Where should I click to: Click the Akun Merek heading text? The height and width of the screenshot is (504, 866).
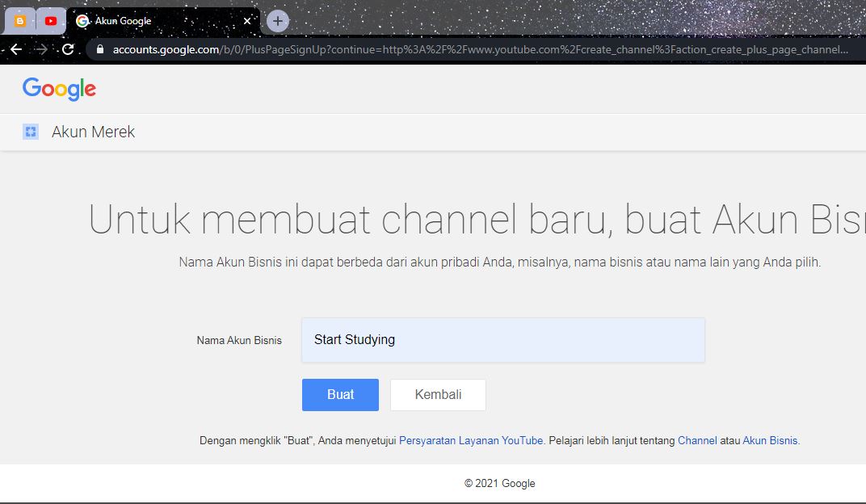[x=94, y=132]
